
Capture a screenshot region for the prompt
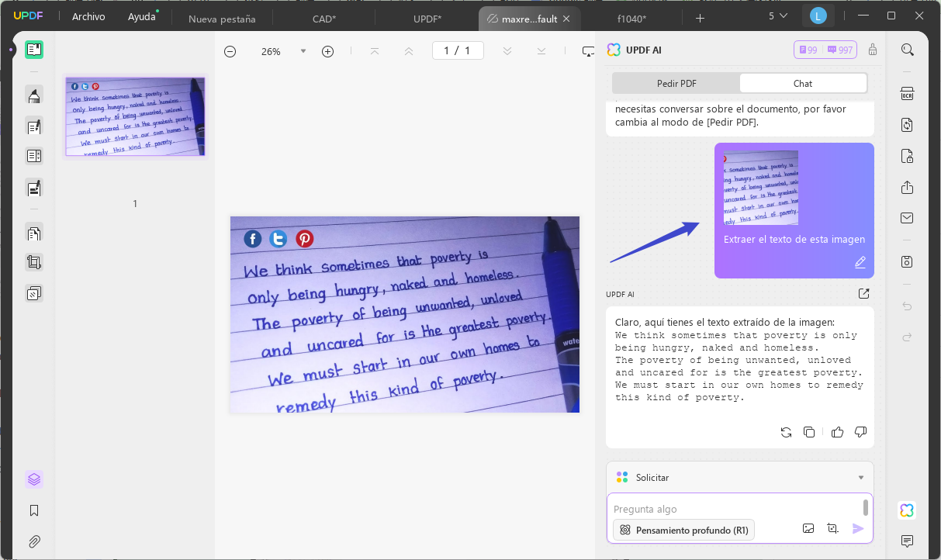(833, 528)
